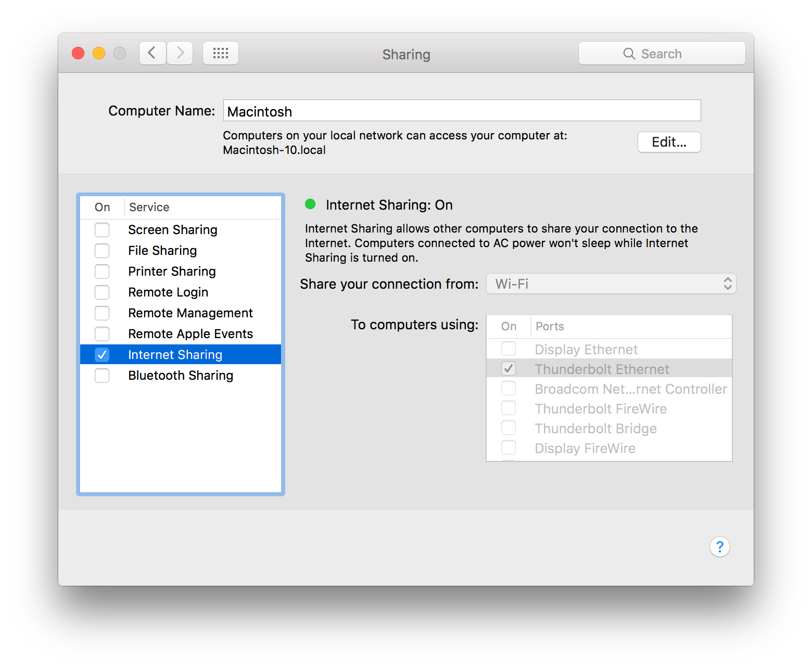
Task: Check the Thunderbolt FireWire port checkbox
Action: click(x=509, y=408)
